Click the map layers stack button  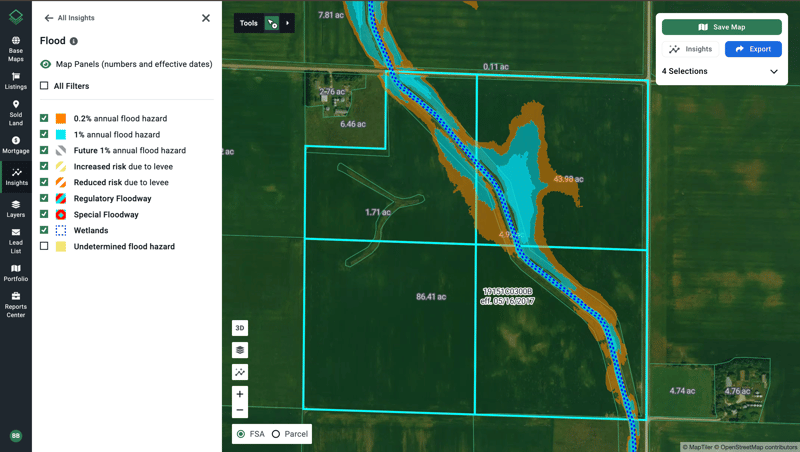click(240, 350)
